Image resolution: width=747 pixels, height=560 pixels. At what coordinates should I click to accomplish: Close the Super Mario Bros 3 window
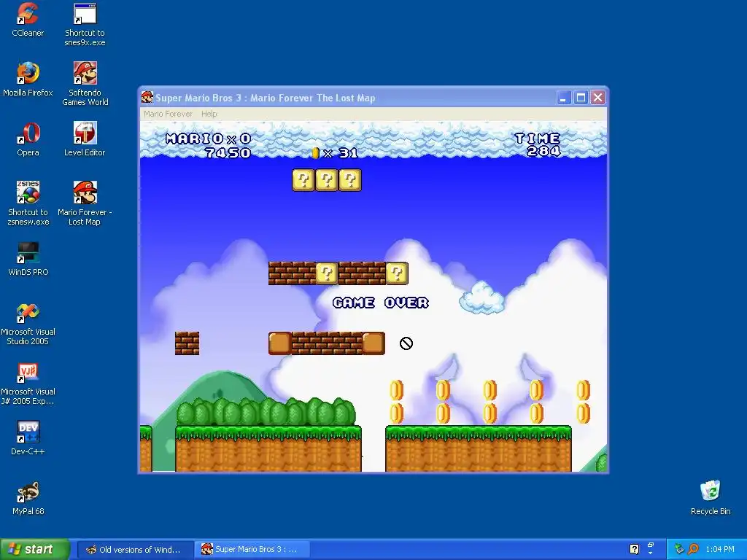pyautogui.click(x=598, y=98)
